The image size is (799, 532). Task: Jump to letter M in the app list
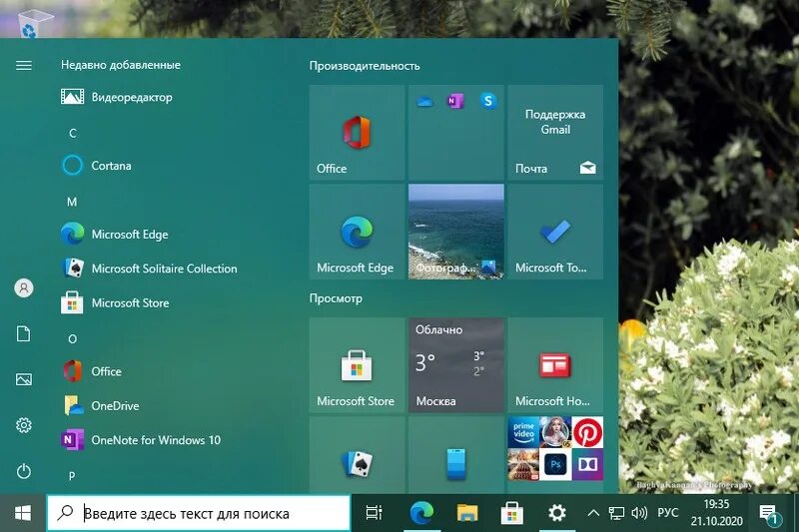click(72, 202)
